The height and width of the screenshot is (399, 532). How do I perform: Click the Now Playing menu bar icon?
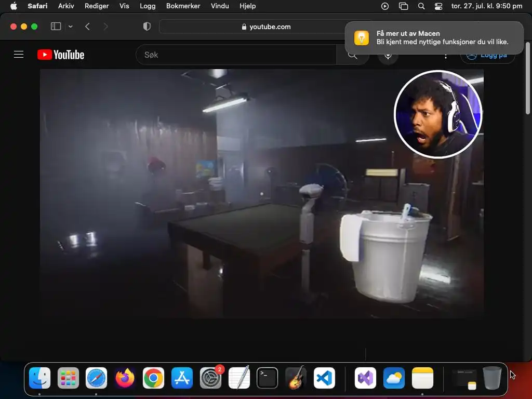[x=385, y=6]
